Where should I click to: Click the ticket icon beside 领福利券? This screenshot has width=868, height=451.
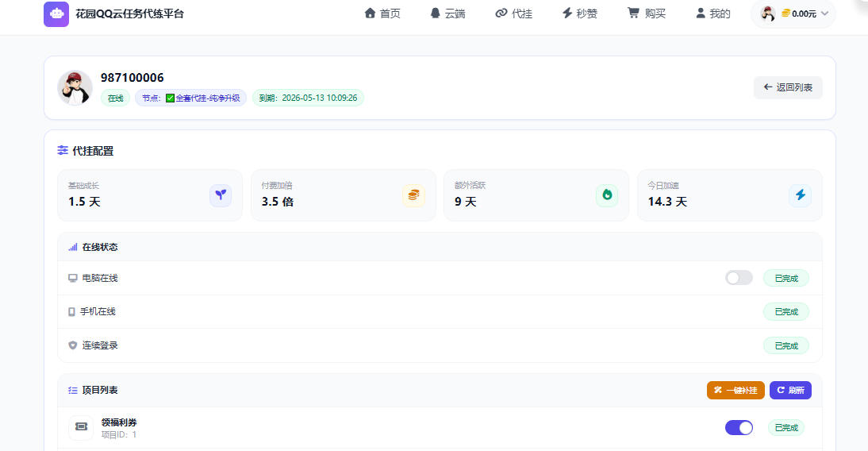[x=81, y=427]
